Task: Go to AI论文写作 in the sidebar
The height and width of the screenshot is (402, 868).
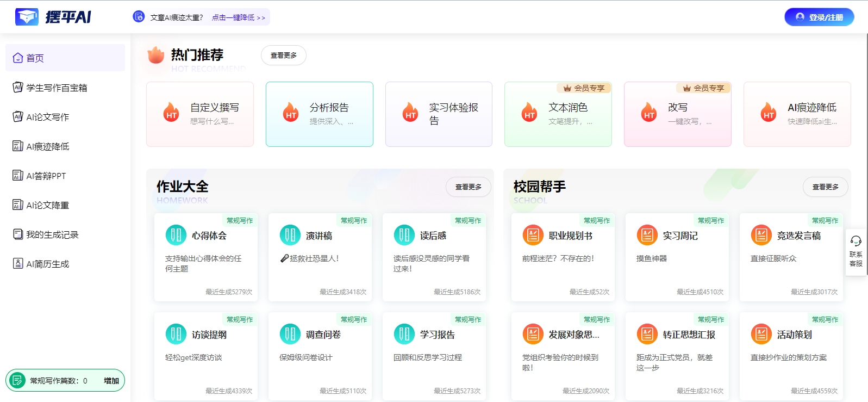Action: 65,116
